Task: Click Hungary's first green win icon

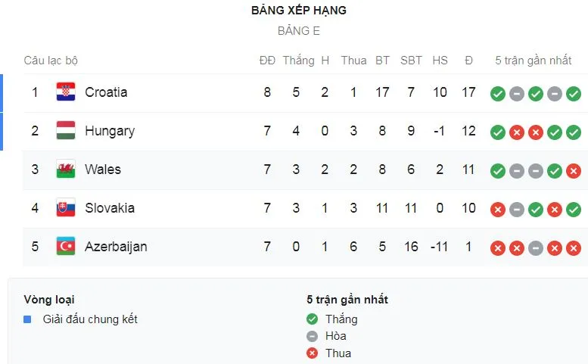Action: (x=497, y=132)
